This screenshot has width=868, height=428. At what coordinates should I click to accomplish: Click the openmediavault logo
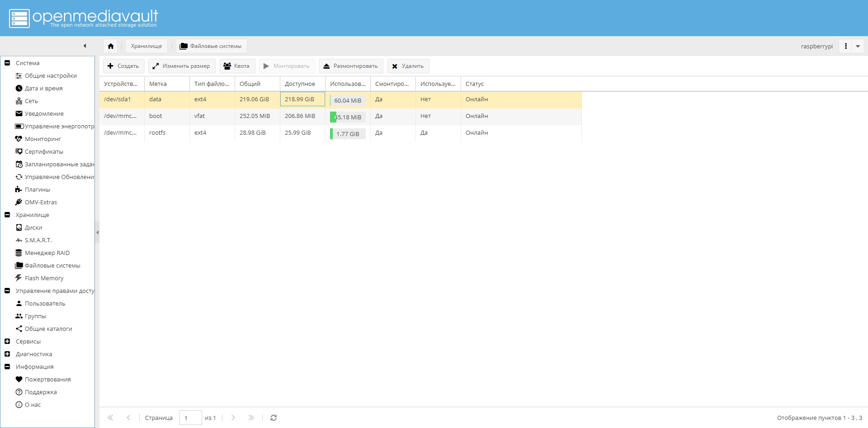point(84,18)
